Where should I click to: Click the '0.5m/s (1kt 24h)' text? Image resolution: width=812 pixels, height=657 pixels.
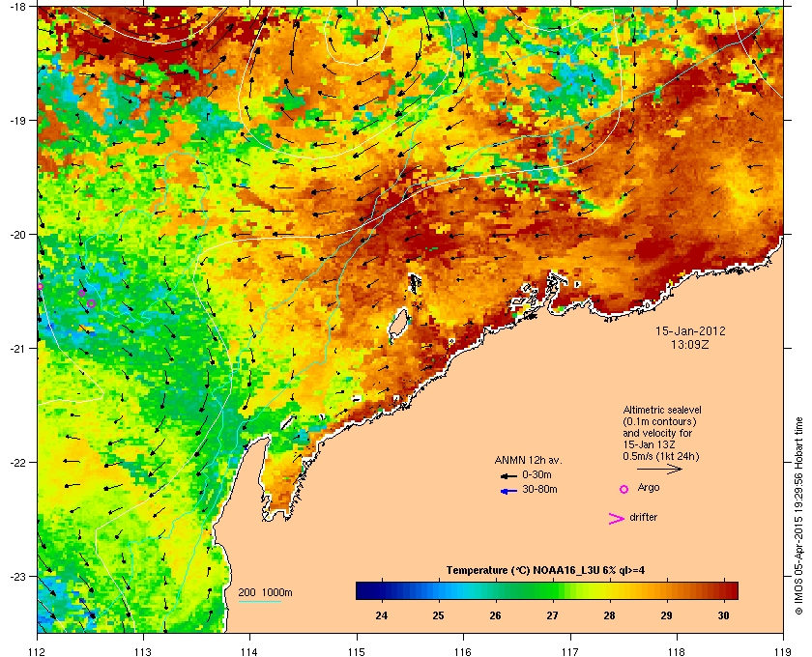661,457
